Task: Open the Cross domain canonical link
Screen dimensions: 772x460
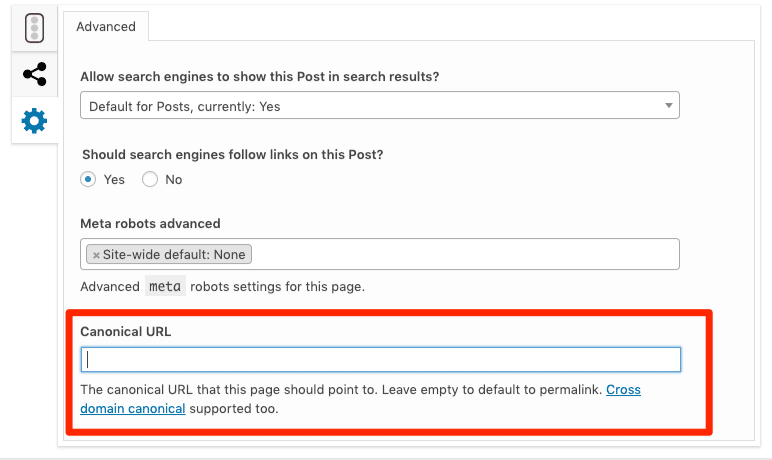Action: (623, 389)
